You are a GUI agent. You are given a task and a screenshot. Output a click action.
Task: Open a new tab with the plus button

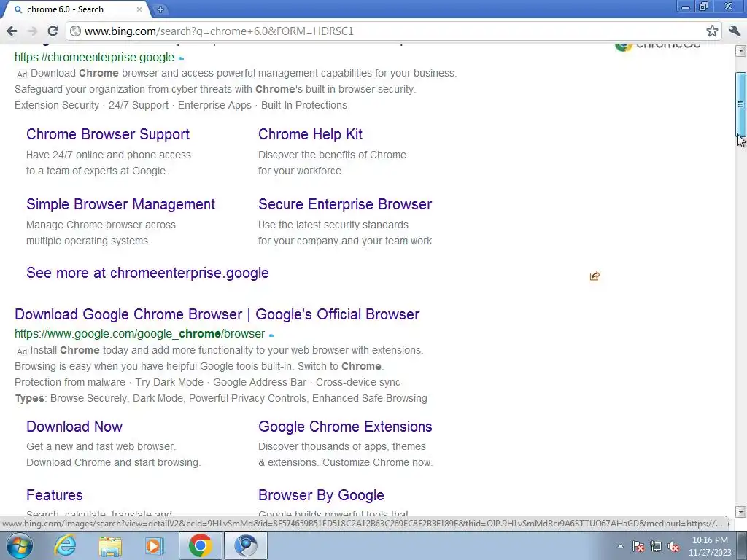pyautogui.click(x=160, y=9)
